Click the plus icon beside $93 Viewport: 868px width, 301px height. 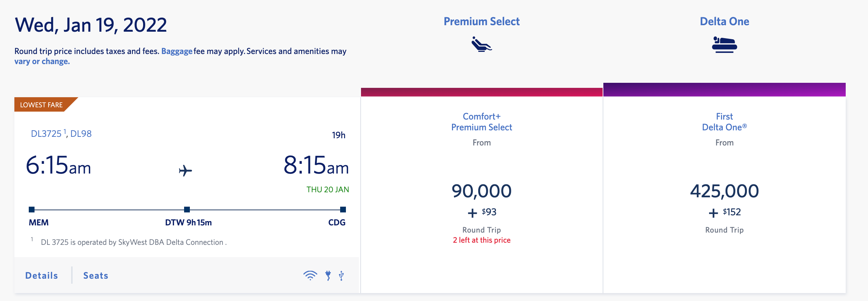(472, 213)
